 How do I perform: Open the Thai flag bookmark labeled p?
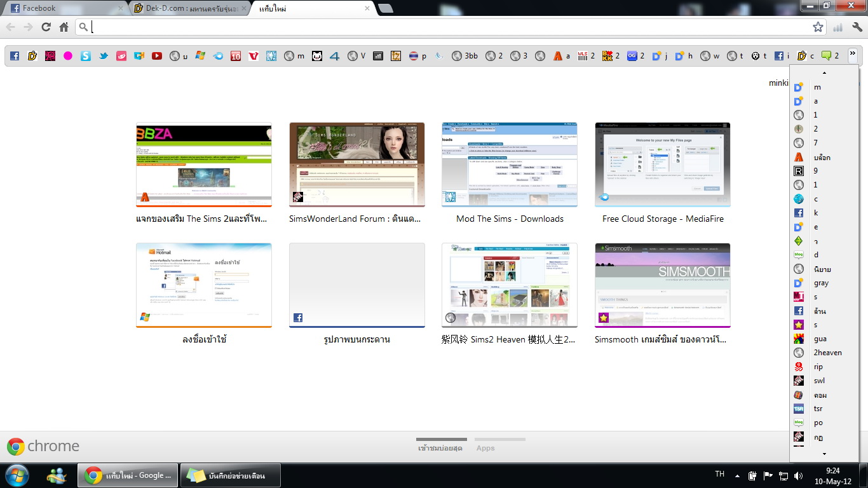coord(418,56)
